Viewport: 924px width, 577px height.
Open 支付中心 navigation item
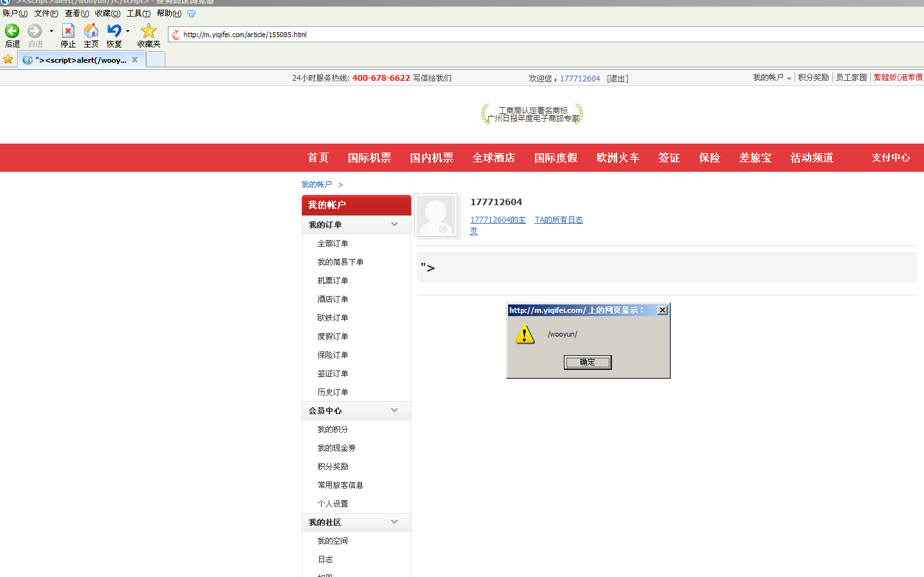point(891,158)
